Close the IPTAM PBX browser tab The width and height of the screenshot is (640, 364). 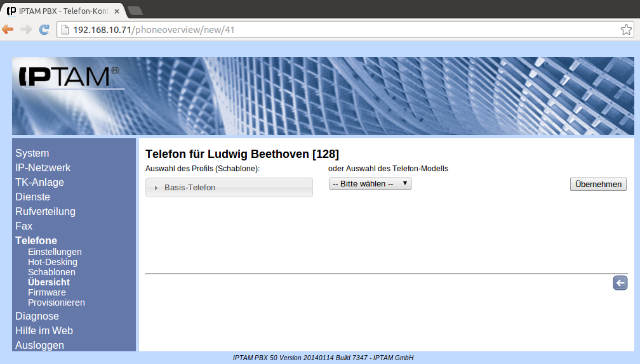117,11
